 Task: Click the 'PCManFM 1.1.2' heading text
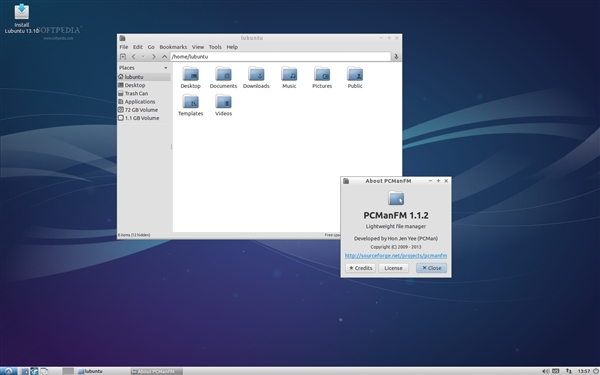pyautogui.click(x=396, y=215)
